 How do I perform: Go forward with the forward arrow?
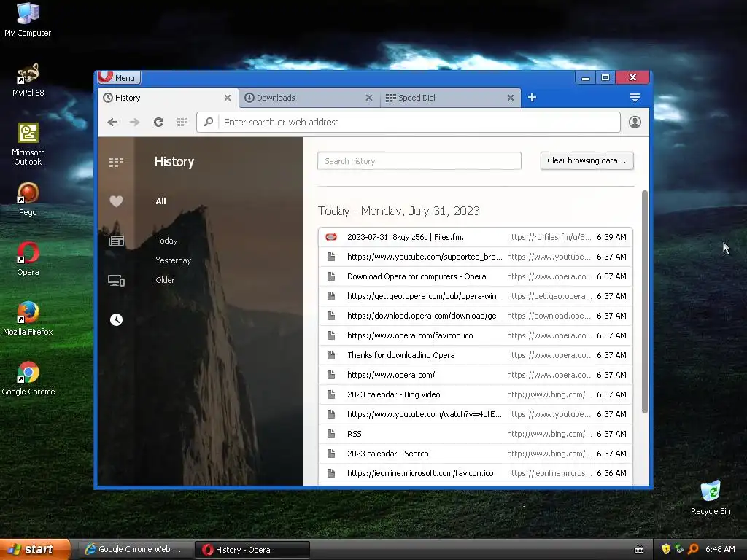pos(135,122)
